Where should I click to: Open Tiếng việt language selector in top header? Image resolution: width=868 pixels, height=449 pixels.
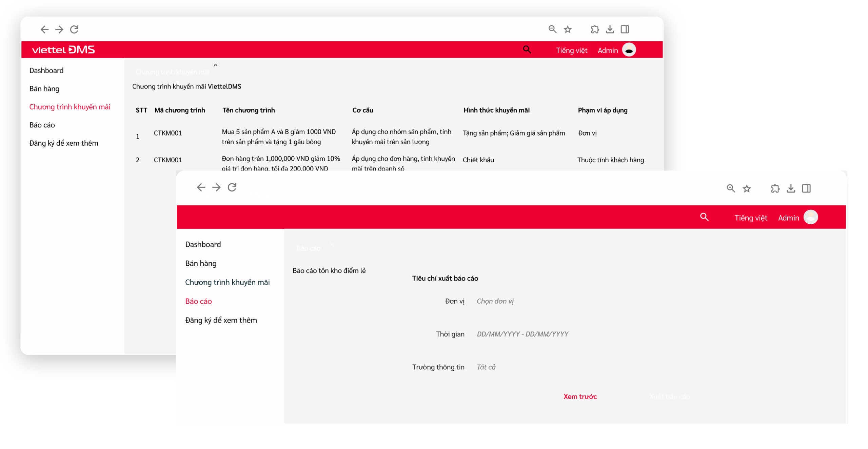[571, 50]
